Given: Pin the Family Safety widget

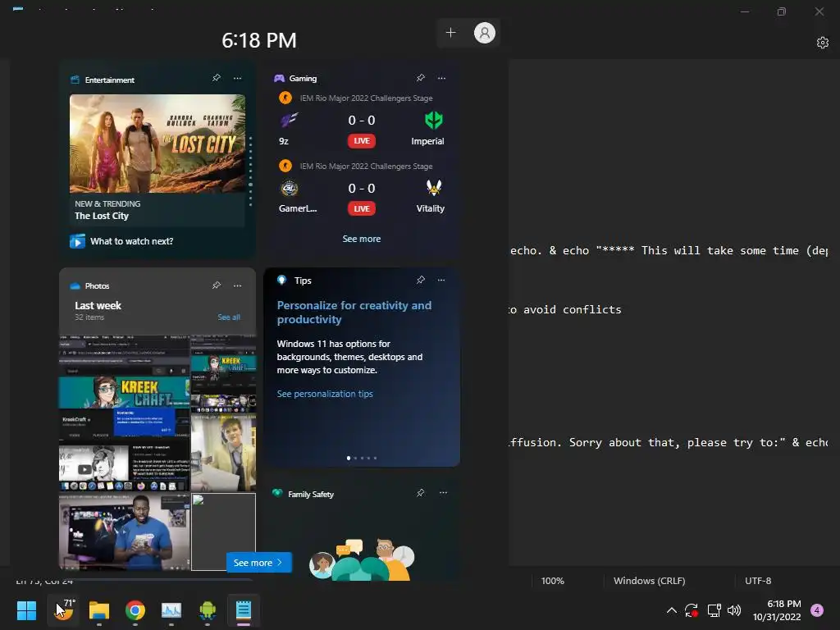Looking at the screenshot, I should pos(421,493).
